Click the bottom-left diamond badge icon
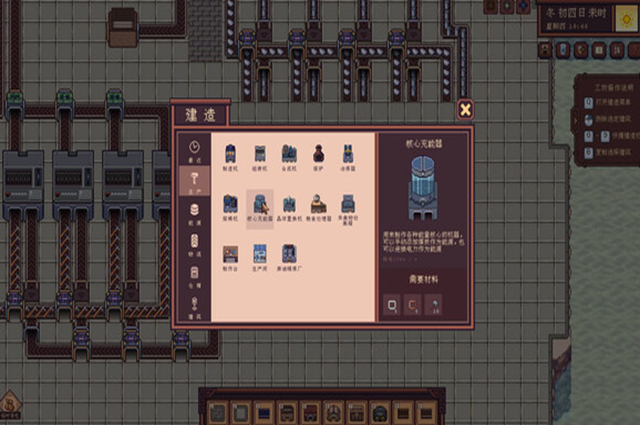The width and height of the screenshot is (640, 425). 10,405
